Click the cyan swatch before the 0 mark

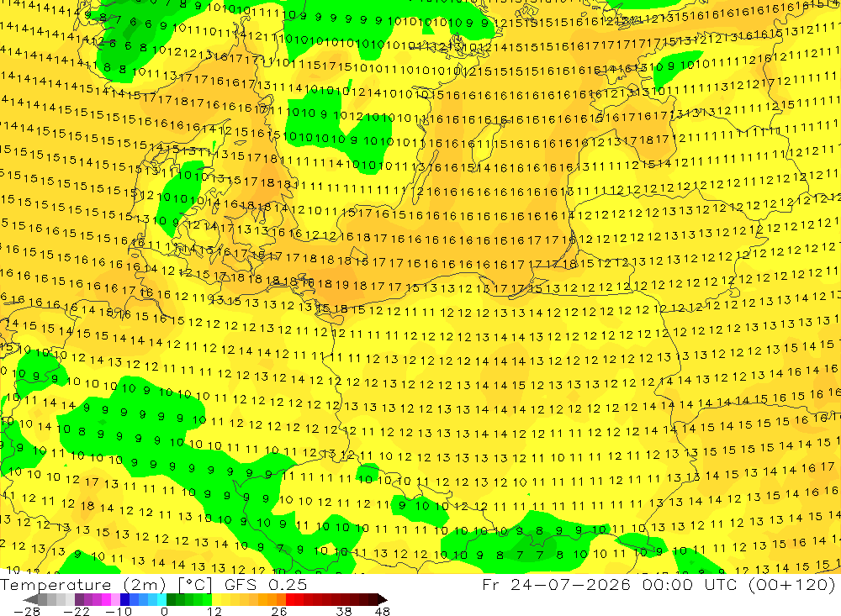click(x=161, y=599)
